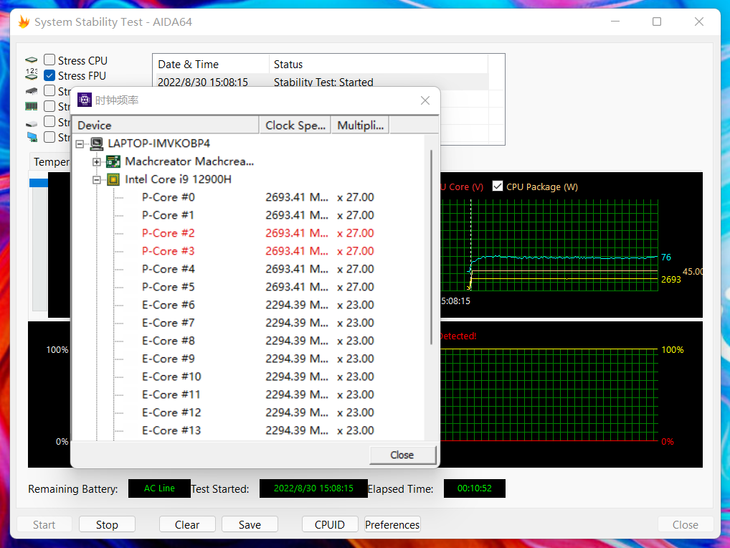
Task: Maximize the AIDA64 window
Action: point(656,21)
